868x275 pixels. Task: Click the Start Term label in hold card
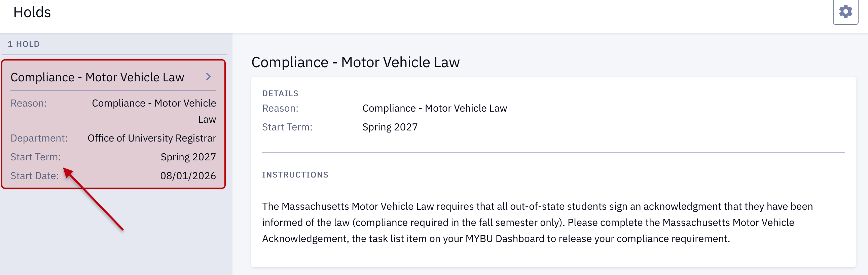click(x=36, y=157)
